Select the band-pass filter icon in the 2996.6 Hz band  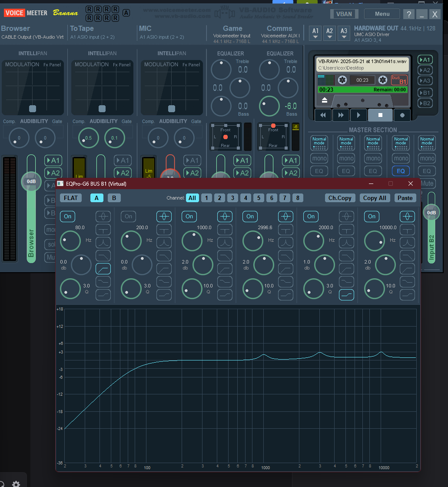(285, 243)
